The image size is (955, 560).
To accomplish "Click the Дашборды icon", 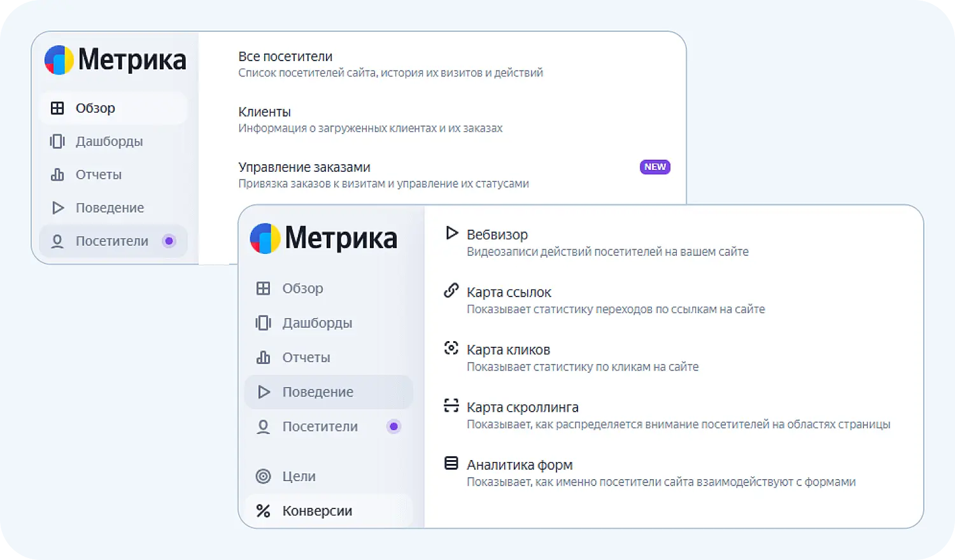I will (x=263, y=323).
